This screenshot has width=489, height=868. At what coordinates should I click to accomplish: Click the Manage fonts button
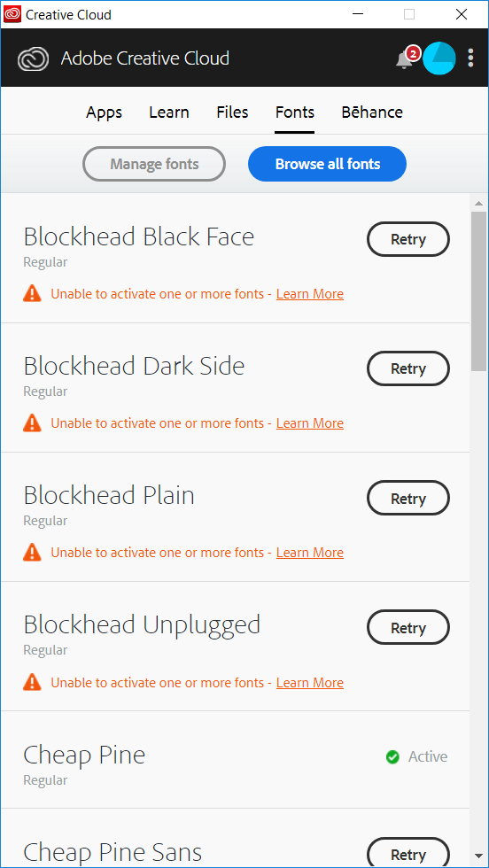coord(154,164)
